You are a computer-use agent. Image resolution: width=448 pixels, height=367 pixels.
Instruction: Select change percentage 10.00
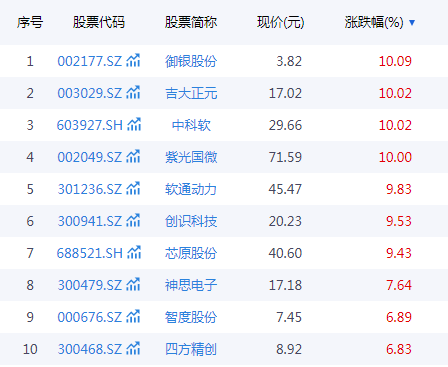coord(395,157)
